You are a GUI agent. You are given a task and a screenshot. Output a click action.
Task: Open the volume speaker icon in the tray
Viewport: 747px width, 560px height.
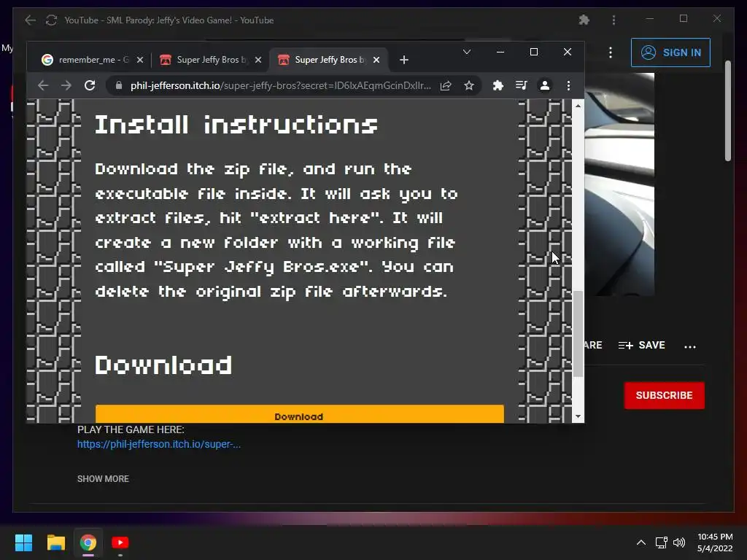click(x=679, y=542)
